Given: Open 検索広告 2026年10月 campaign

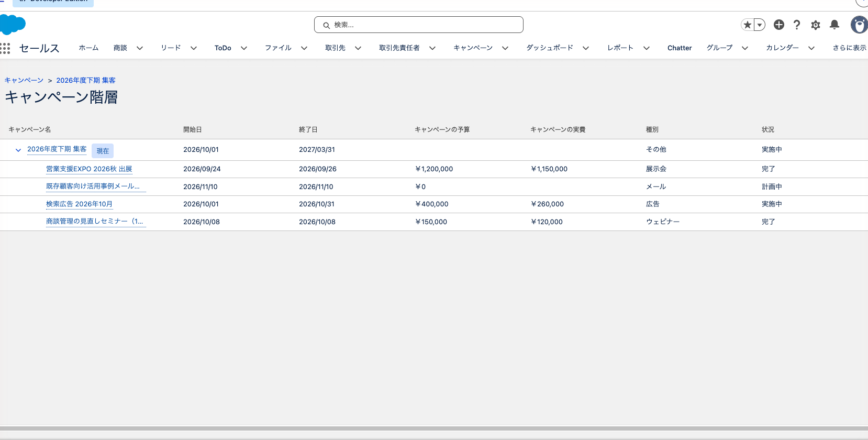Looking at the screenshot, I should [x=79, y=204].
